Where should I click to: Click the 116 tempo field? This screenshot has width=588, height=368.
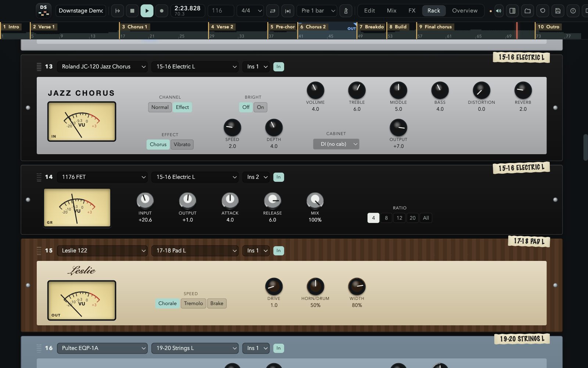pos(221,11)
